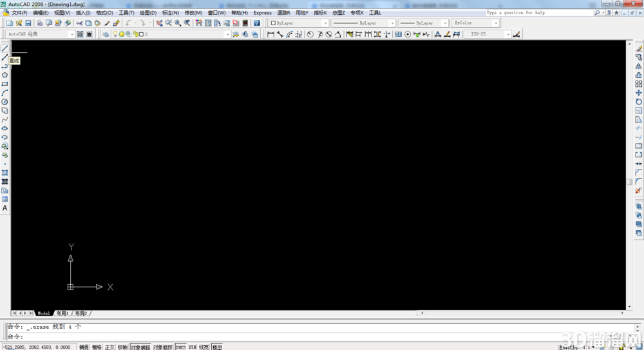
Task: Toggle 对象捕捉 object snap in status bar
Action: 140,347
